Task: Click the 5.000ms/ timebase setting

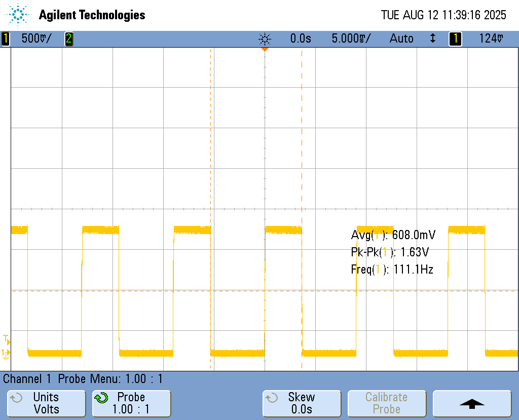Action: (351, 39)
